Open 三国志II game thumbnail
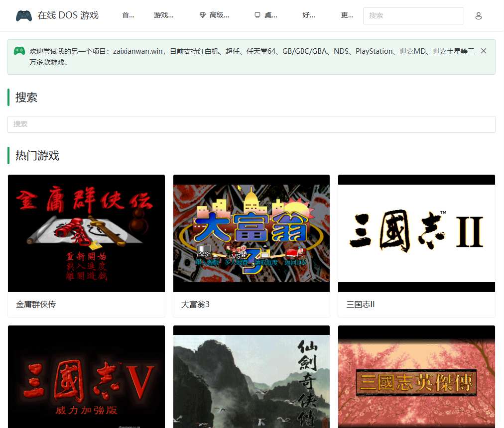 pyautogui.click(x=416, y=233)
